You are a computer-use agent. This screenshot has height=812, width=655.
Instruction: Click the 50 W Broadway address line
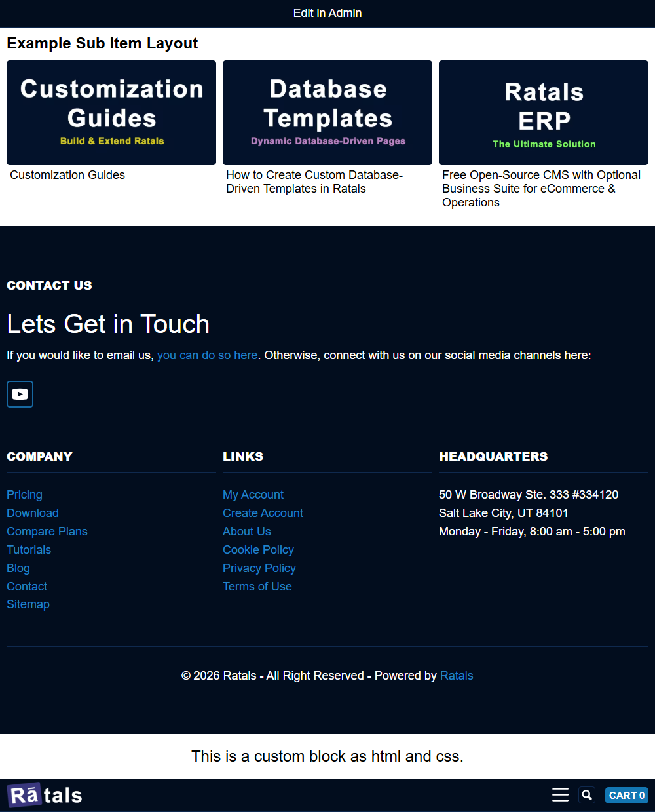point(529,495)
